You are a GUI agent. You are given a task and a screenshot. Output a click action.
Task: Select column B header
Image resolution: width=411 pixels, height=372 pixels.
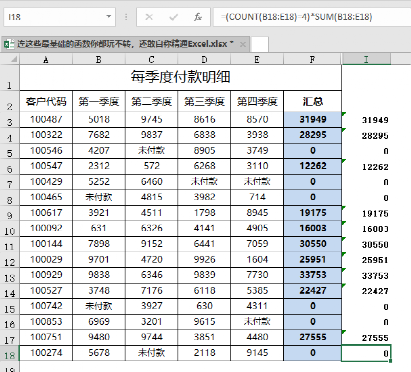tap(99, 60)
